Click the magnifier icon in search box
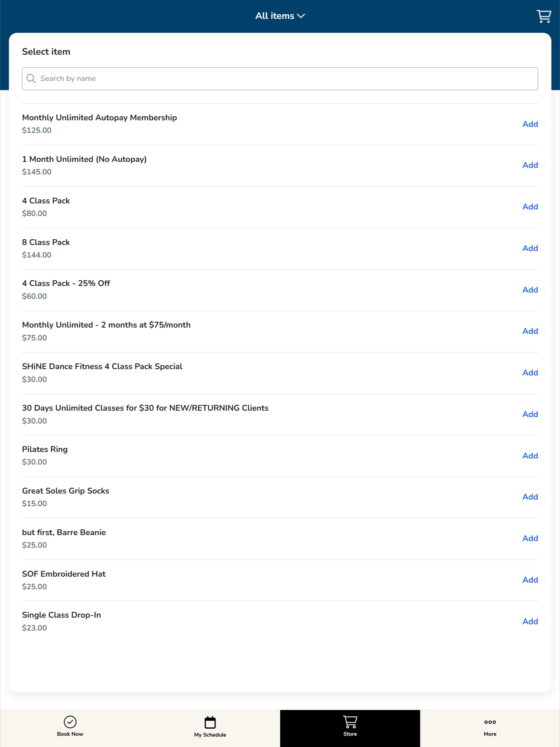The image size is (560, 747). 31,78
